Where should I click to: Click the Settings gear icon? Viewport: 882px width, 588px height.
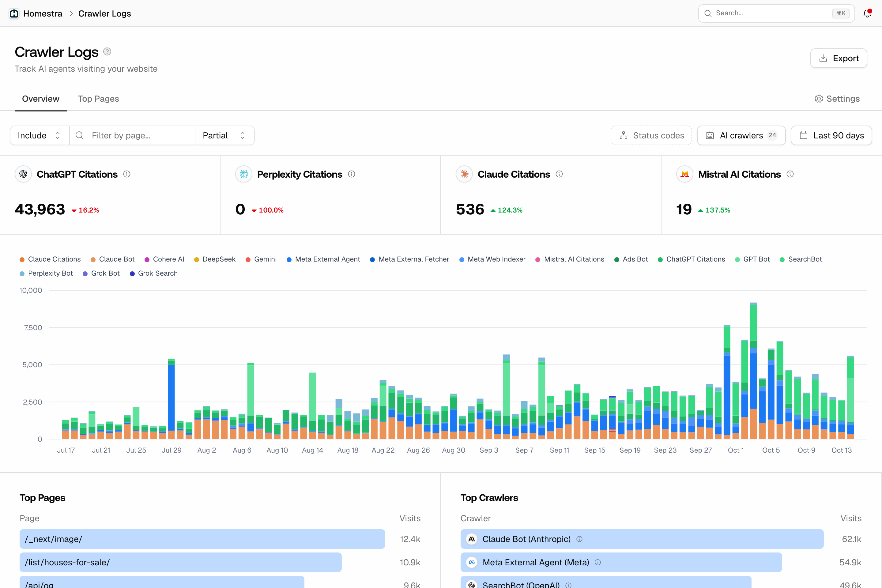click(x=819, y=99)
